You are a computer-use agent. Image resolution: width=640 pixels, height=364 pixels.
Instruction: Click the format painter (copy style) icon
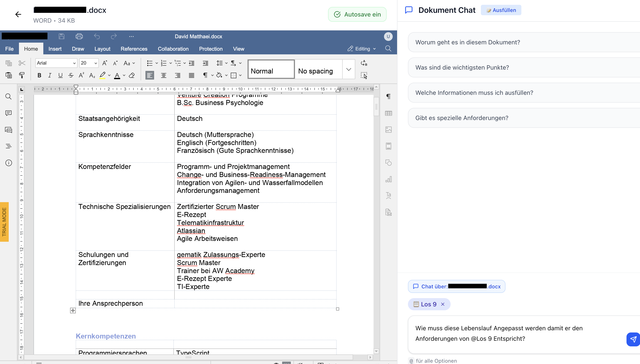[22, 75]
